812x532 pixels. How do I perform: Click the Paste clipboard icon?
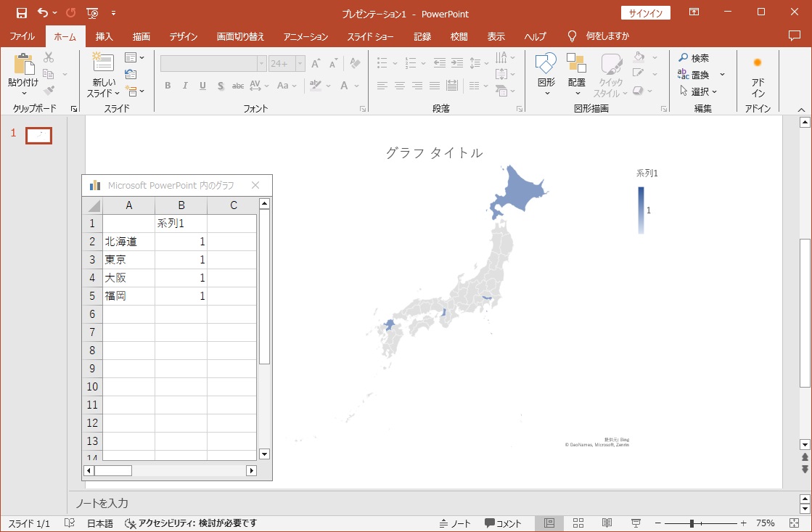pos(23,64)
